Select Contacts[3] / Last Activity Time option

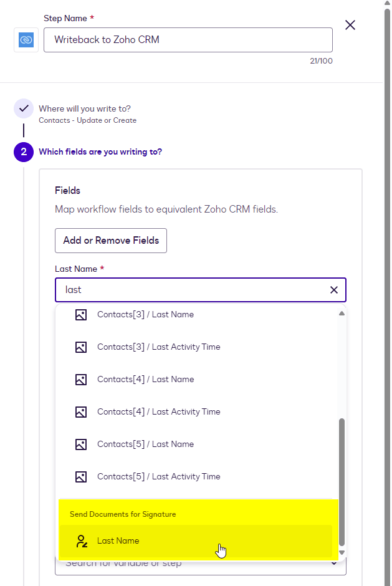coord(158,347)
